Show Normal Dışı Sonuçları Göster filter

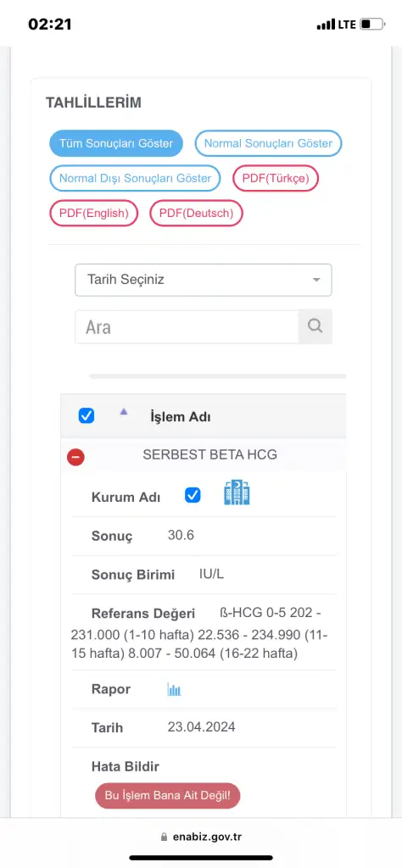coord(135,178)
